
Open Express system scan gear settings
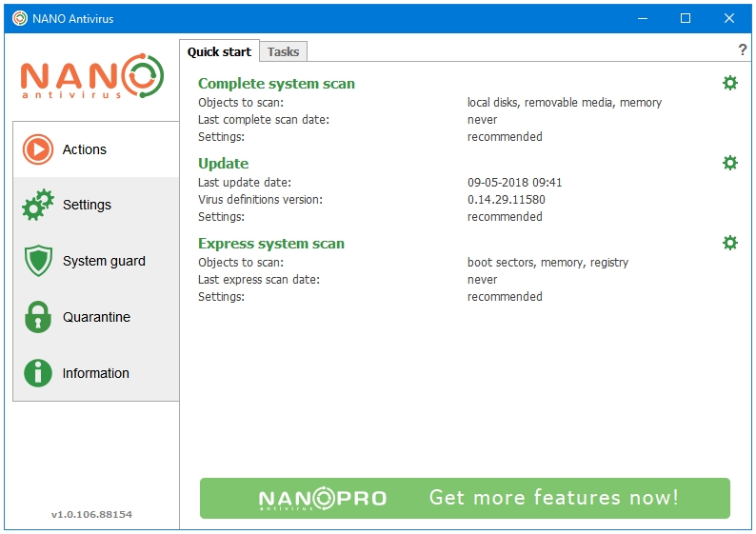(x=730, y=243)
